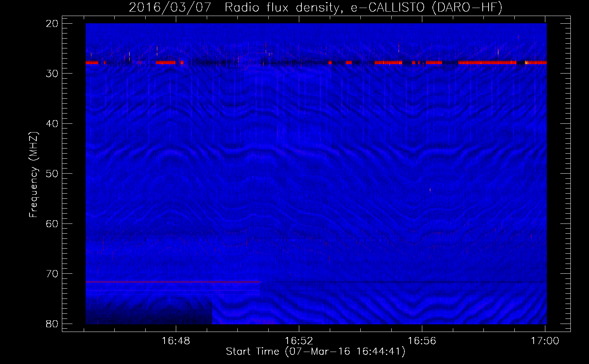Click the 16:52 time tick label
The height and width of the screenshot is (364, 589).
[299, 341]
